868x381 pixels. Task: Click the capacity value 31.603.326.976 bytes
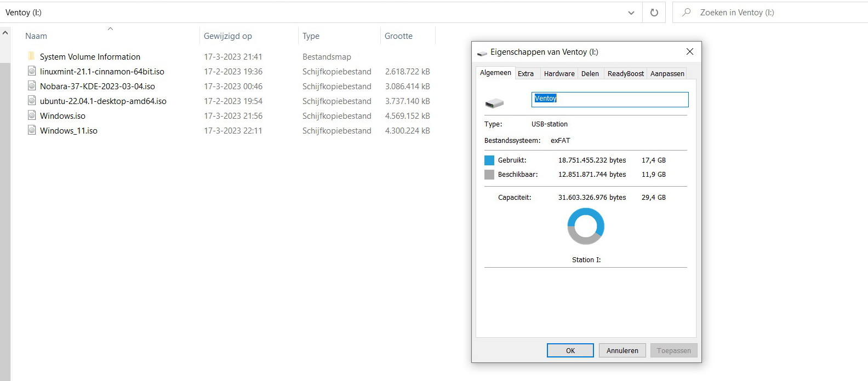pyautogui.click(x=592, y=198)
